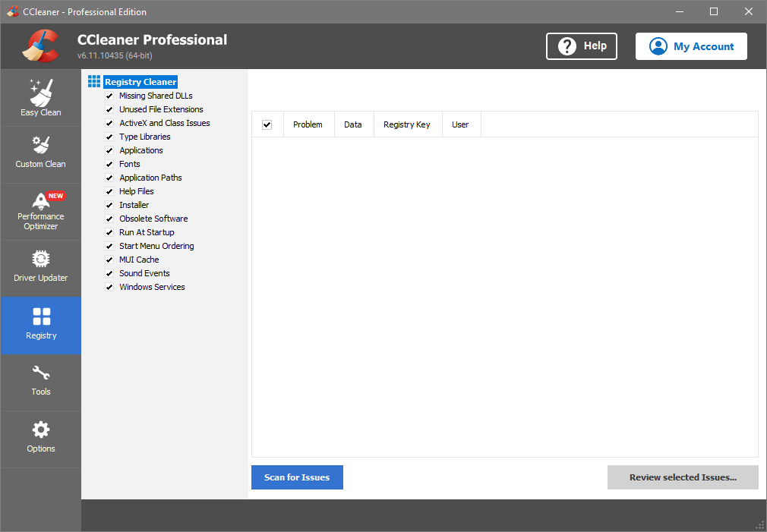Uncheck the Installer checkbox
This screenshot has width=767, height=532.
109,206
